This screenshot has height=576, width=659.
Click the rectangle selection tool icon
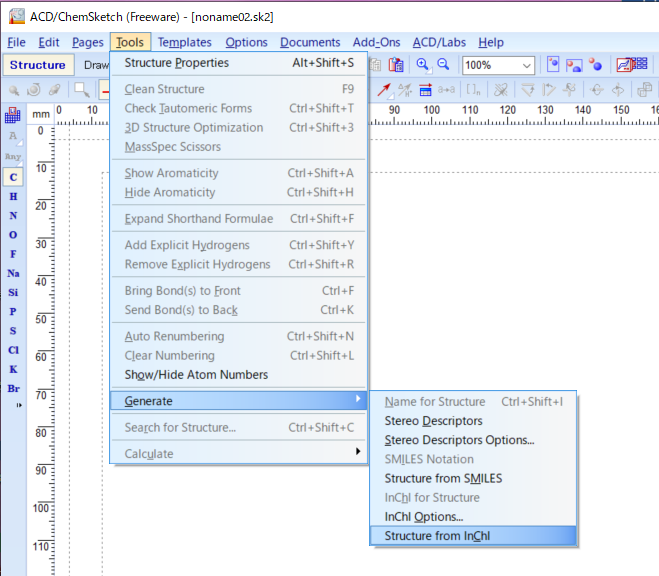pos(82,89)
